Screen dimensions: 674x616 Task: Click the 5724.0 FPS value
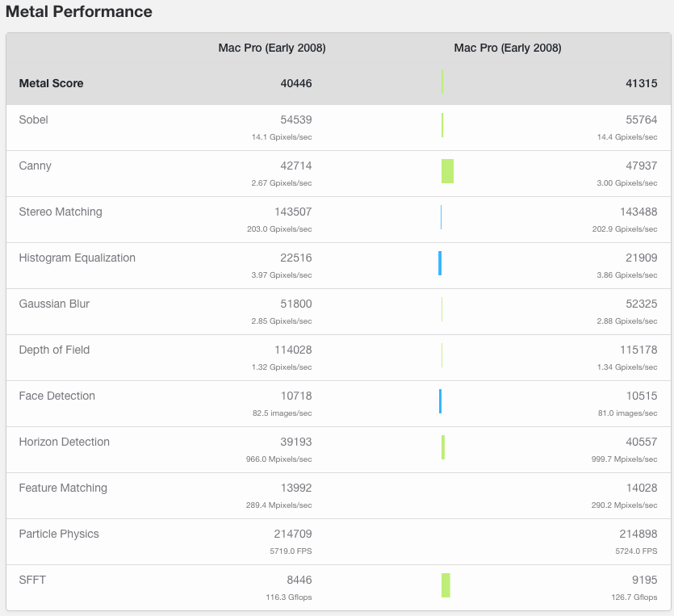pyautogui.click(x=636, y=551)
